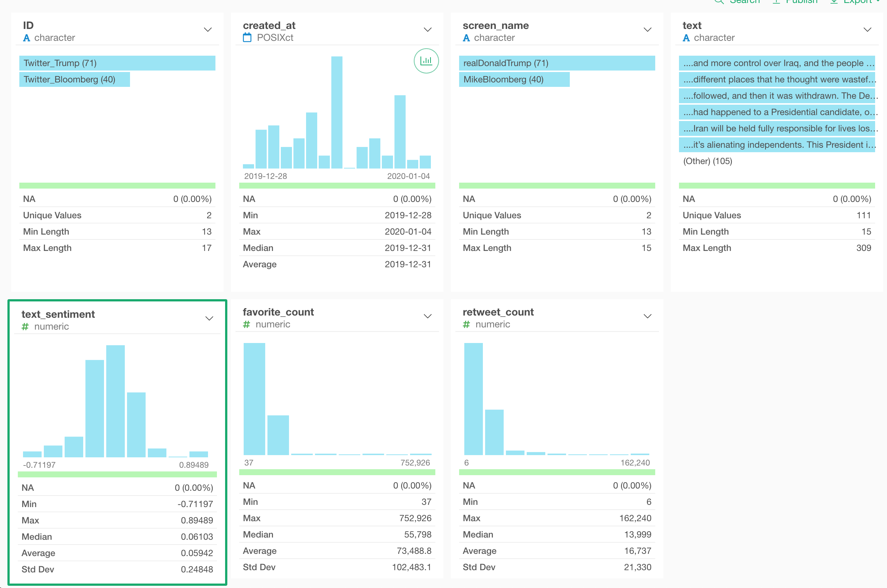Select the MikeBloomberg bar in screen_name
This screenshot has width=887, height=588.
coord(514,79)
